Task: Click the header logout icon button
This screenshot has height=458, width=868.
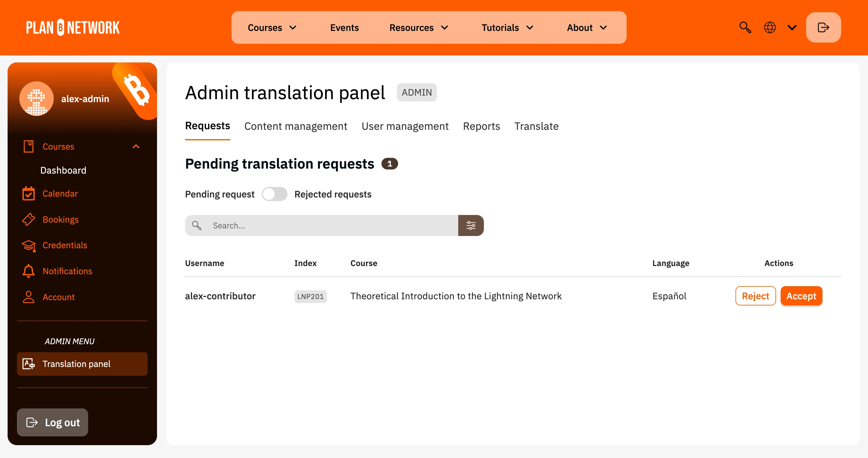Action: (823, 27)
